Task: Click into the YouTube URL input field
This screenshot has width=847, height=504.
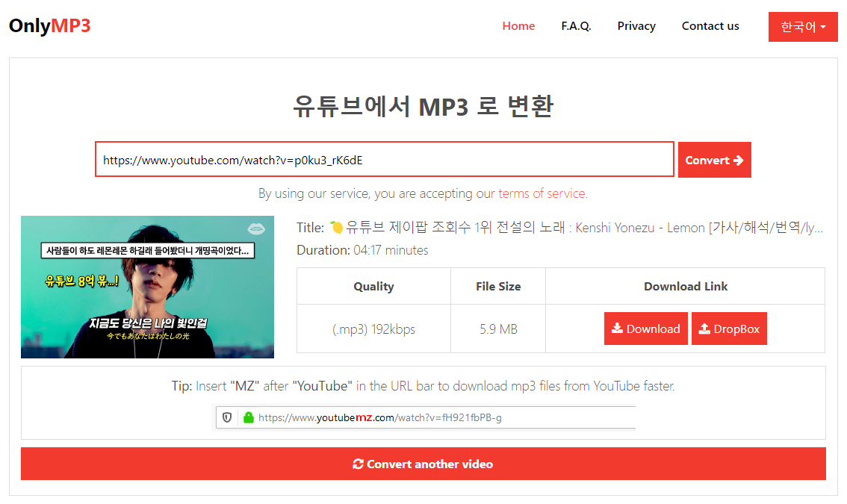Action: coord(385,159)
